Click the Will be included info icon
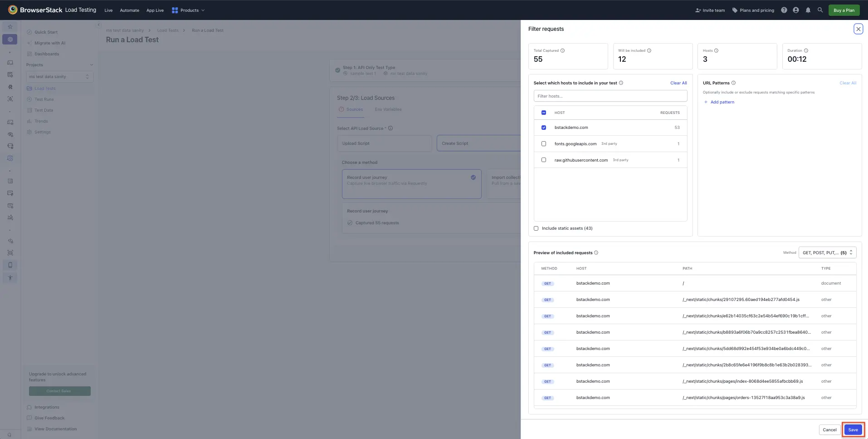Image resolution: width=868 pixels, height=439 pixels. pyautogui.click(x=649, y=50)
